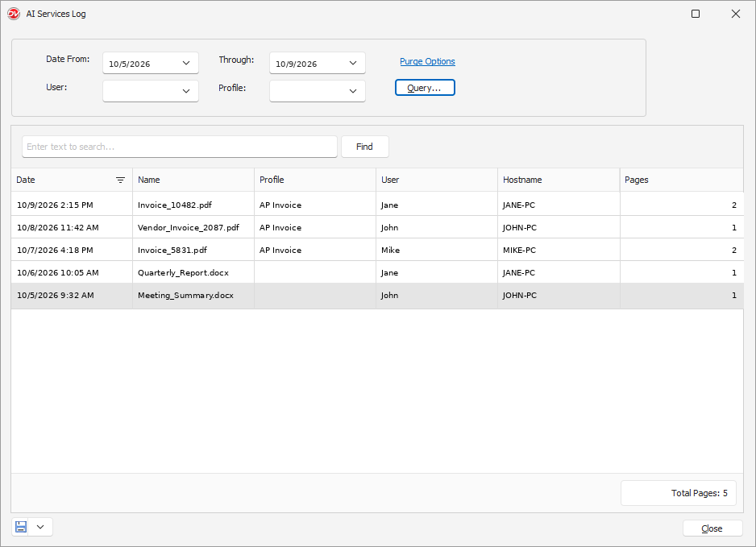Open the User dropdown
756x547 pixels.
[x=186, y=91]
